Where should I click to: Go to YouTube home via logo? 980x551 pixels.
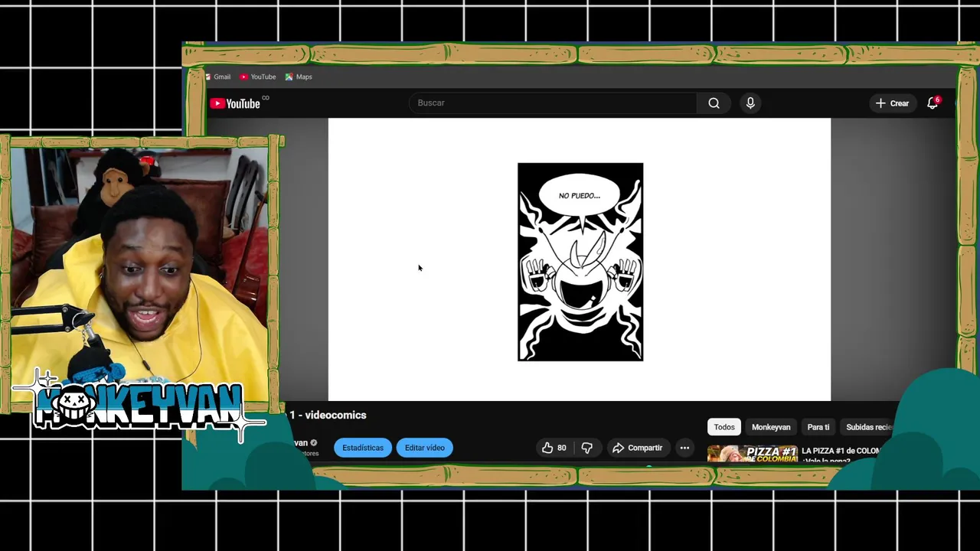click(235, 103)
